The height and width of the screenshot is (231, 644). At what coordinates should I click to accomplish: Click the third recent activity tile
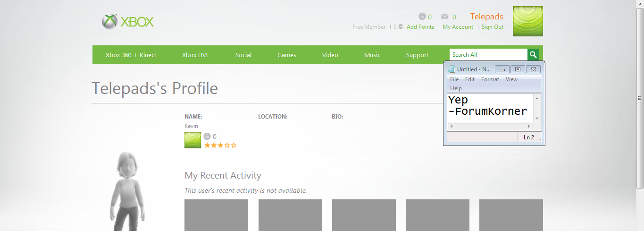[364, 215]
